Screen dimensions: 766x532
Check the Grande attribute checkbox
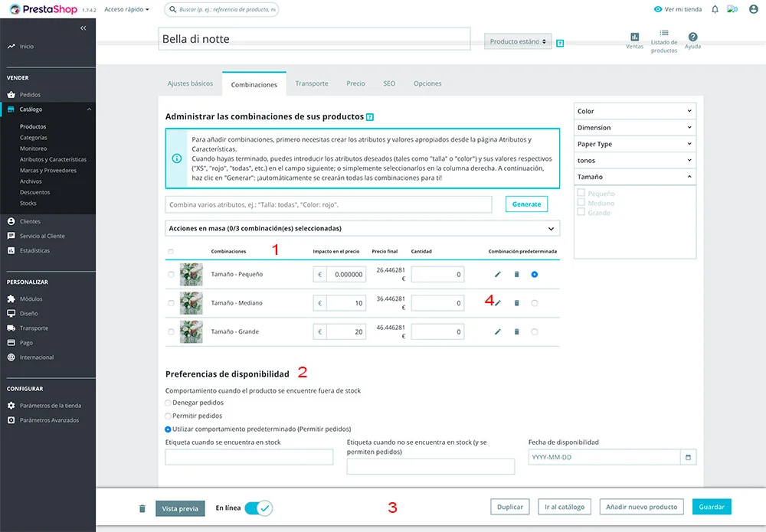(581, 212)
